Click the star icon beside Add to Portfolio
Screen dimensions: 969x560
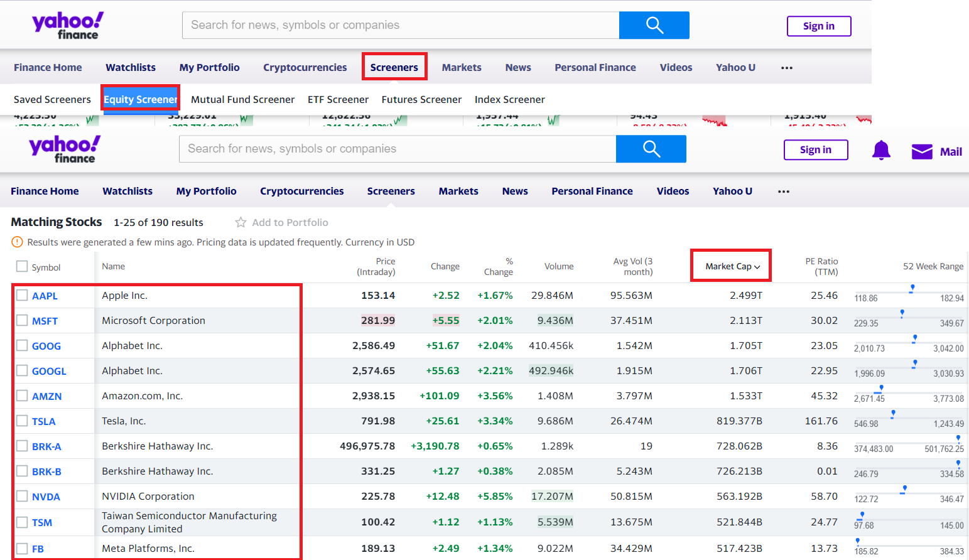(x=241, y=222)
